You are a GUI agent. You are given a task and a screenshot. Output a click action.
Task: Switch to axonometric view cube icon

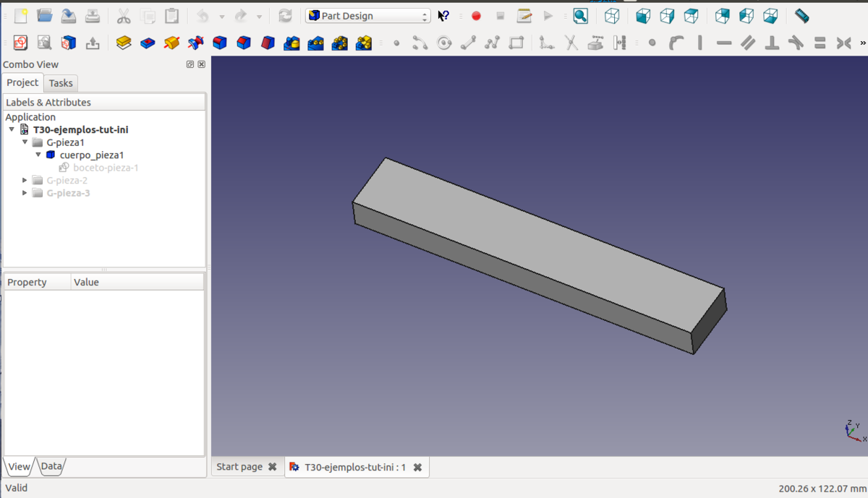tap(612, 16)
